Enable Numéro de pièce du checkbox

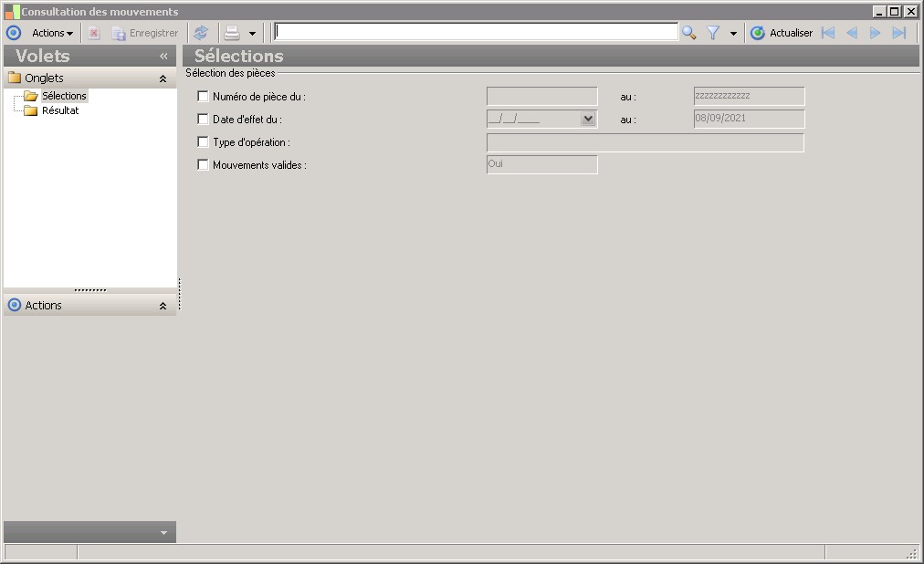pos(203,96)
